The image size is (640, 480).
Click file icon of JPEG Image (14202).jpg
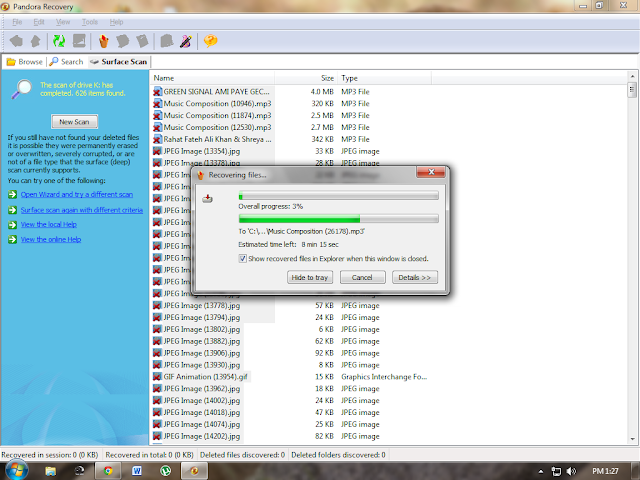point(157,436)
